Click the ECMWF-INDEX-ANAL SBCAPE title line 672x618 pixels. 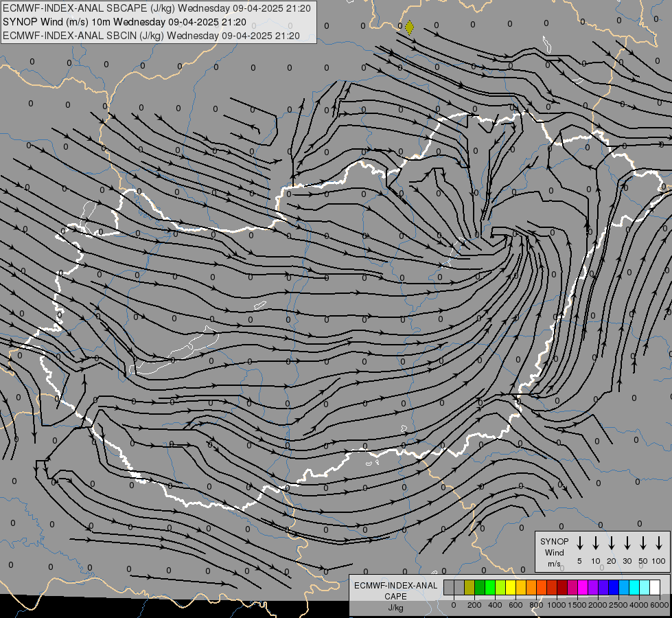click(157, 8)
